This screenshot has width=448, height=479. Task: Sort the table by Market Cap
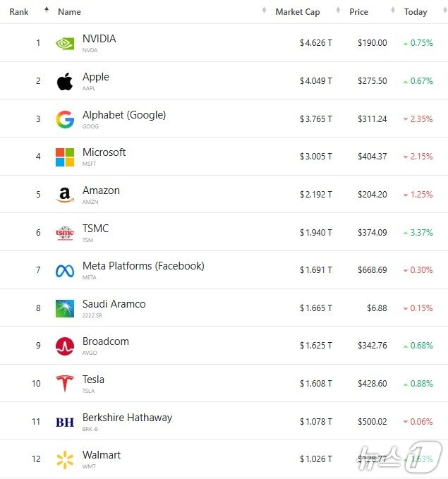(x=297, y=12)
